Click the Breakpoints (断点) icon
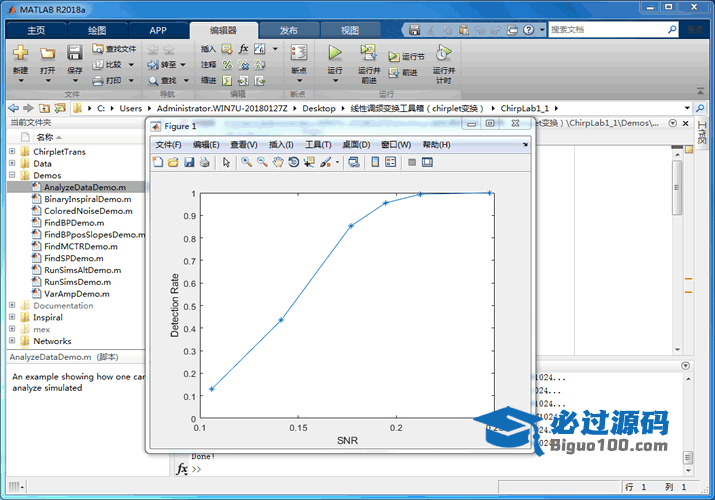715x500 pixels. point(299,53)
